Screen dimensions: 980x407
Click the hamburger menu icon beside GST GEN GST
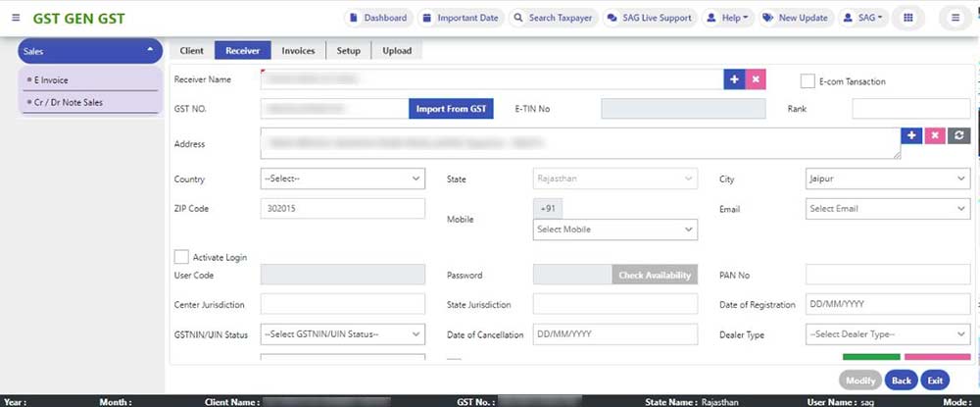[x=15, y=19]
